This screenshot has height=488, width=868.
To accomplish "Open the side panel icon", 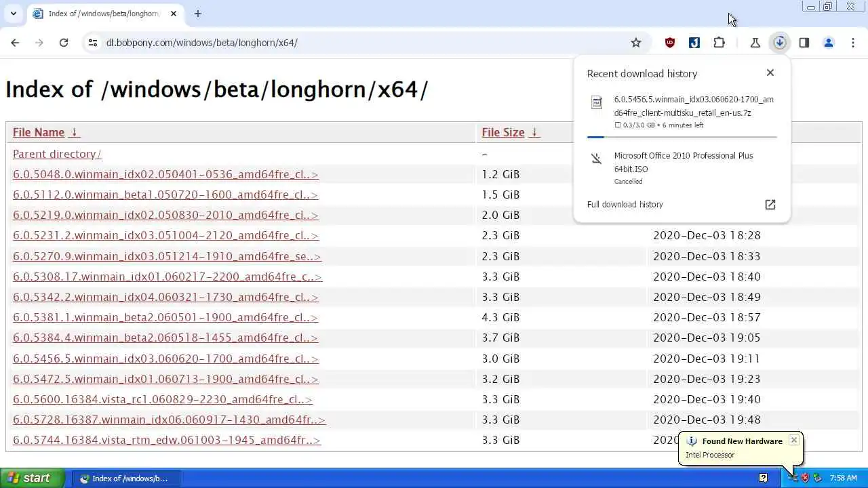I will [x=804, y=43].
